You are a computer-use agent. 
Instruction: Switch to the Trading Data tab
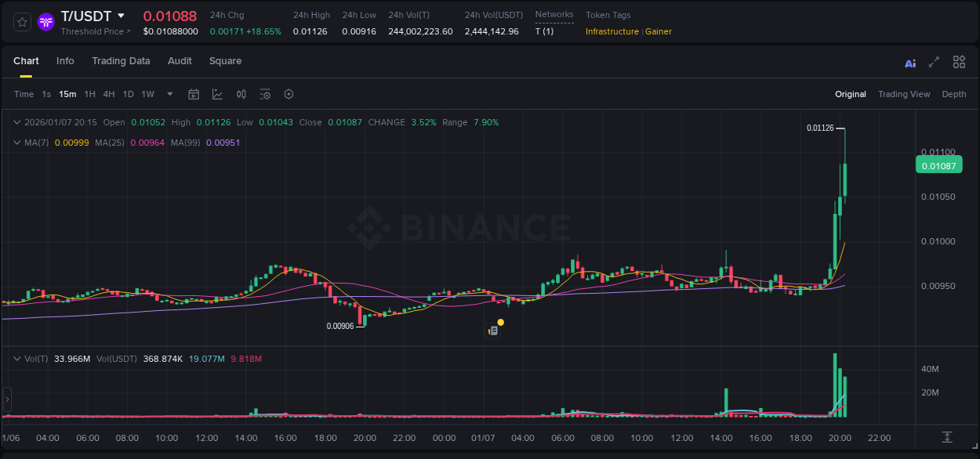tap(121, 60)
